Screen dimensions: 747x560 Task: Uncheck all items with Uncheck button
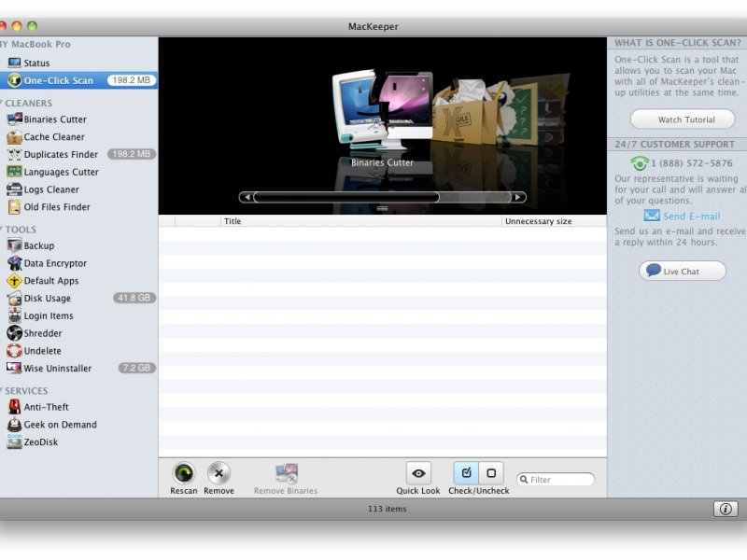491,473
